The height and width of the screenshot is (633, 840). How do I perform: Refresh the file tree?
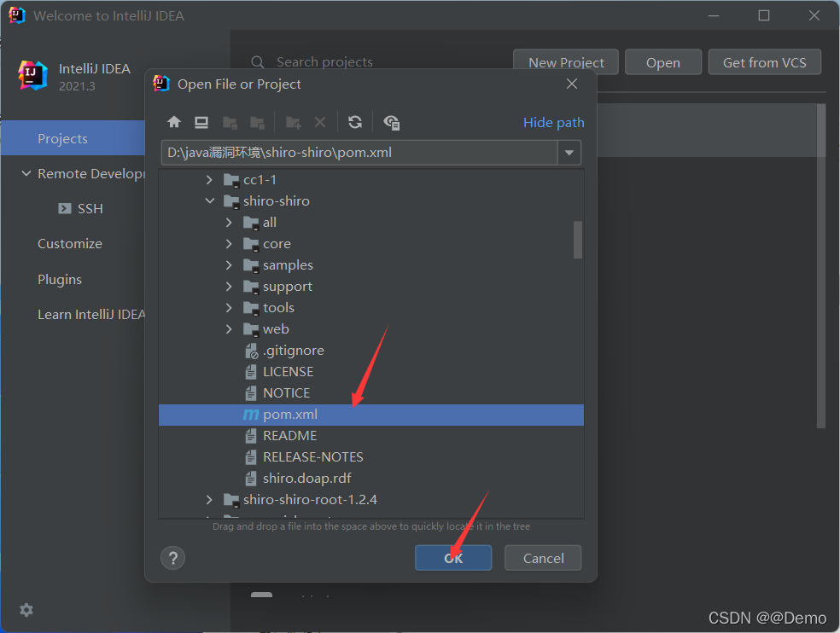point(354,122)
